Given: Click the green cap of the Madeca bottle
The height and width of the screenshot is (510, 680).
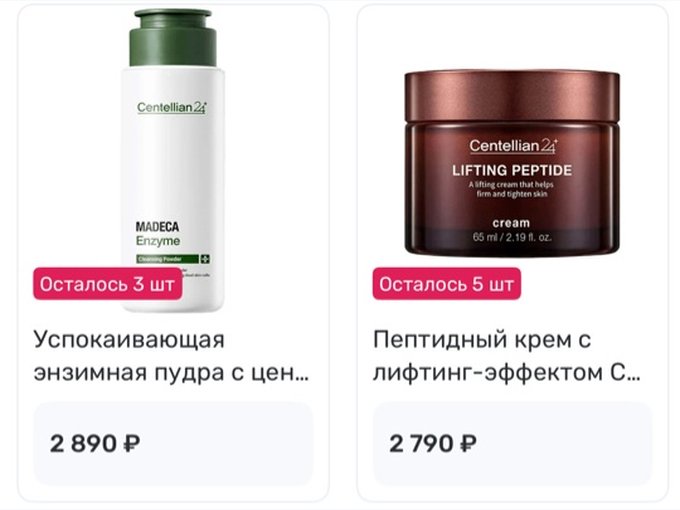Looking at the screenshot, I should pyautogui.click(x=173, y=38).
